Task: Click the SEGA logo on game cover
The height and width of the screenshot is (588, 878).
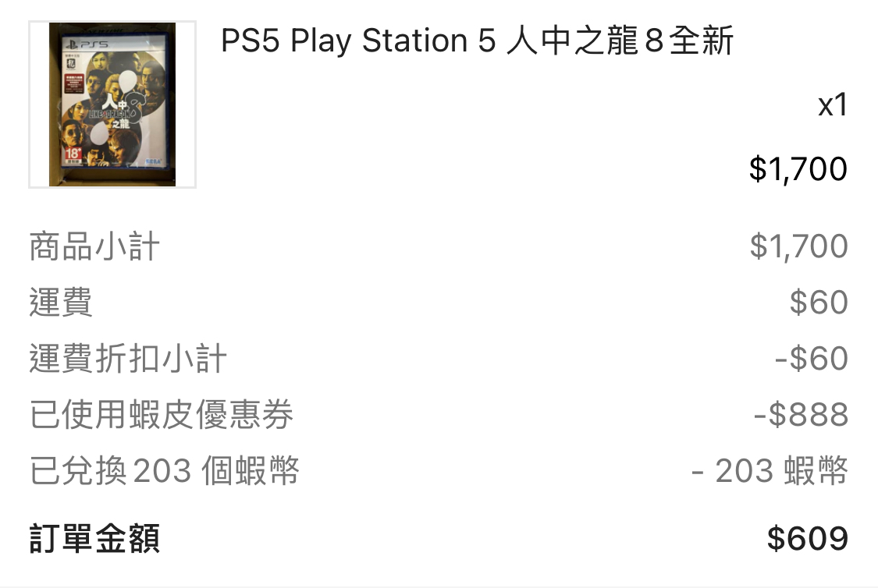Action: (153, 161)
